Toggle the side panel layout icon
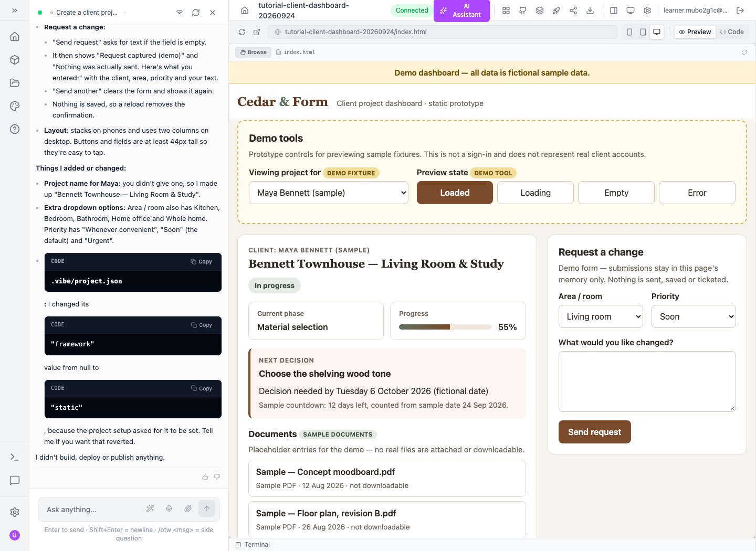The height and width of the screenshot is (551, 756). (x=614, y=10)
